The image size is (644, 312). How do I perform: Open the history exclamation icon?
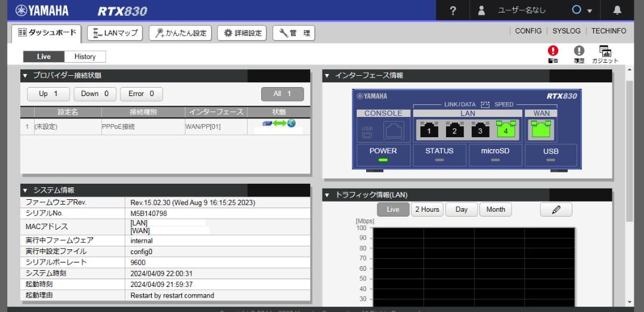(x=579, y=51)
